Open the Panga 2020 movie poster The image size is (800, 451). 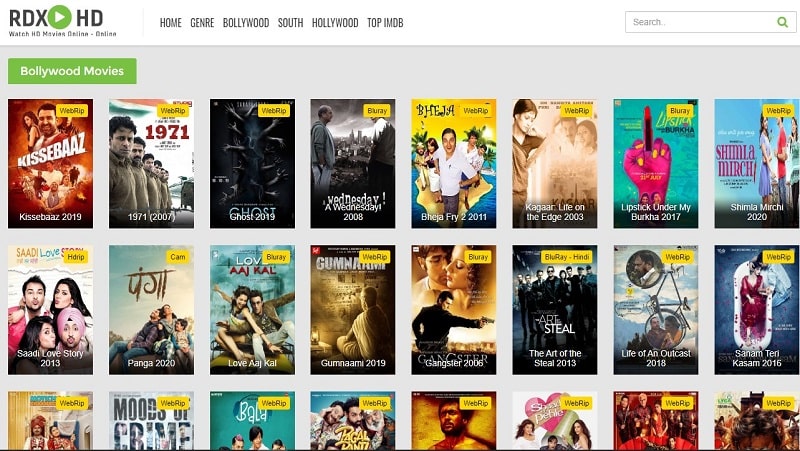pyautogui.click(x=152, y=310)
